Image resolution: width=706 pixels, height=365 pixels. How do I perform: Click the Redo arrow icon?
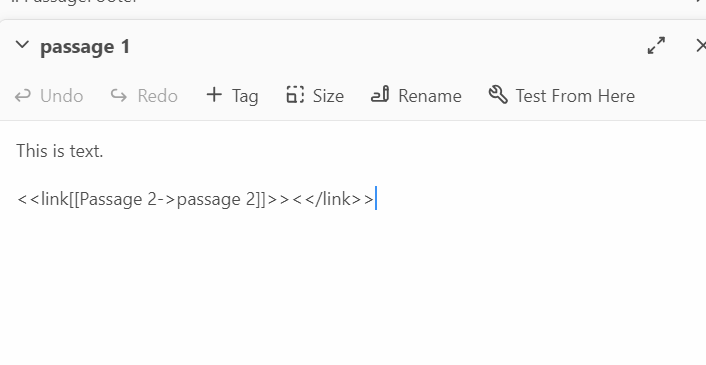click(119, 95)
